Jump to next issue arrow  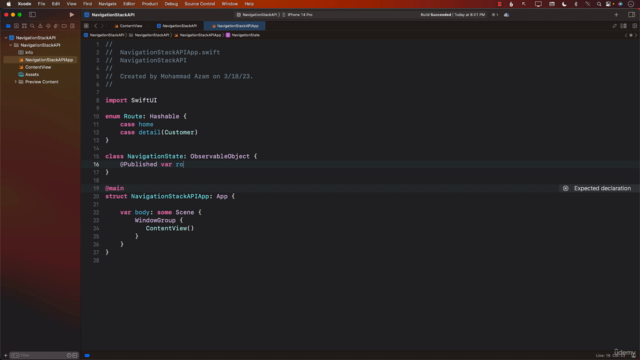pyautogui.click(x=636, y=35)
